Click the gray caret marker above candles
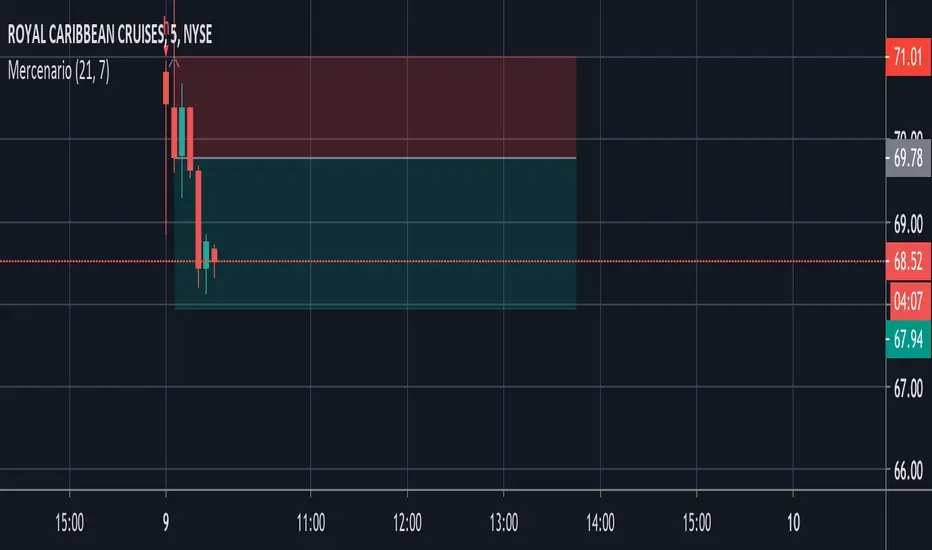The image size is (932, 550). coord(174,63)
